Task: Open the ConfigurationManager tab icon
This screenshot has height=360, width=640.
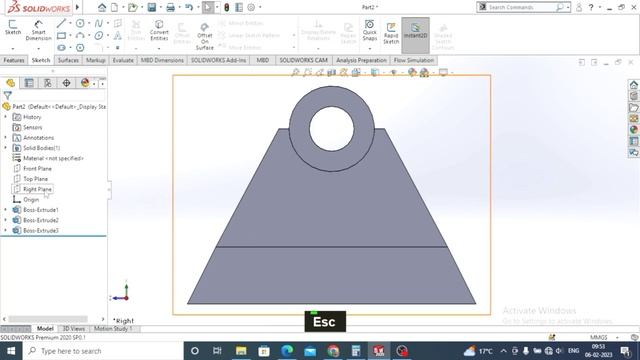Action: point(48,83)
